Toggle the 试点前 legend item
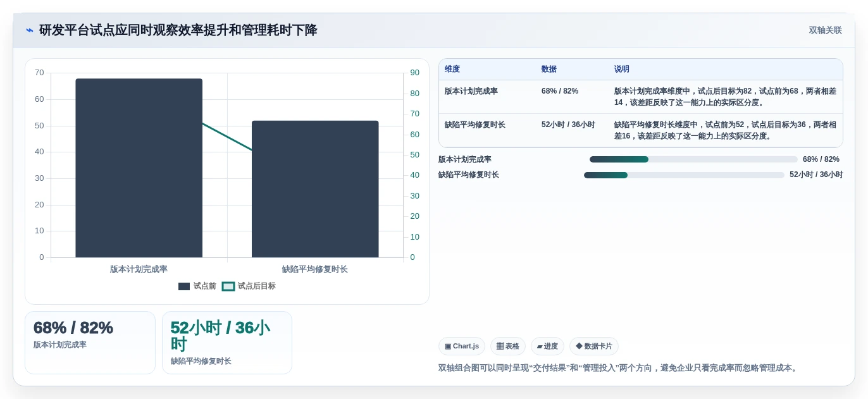 pos(197,286)
